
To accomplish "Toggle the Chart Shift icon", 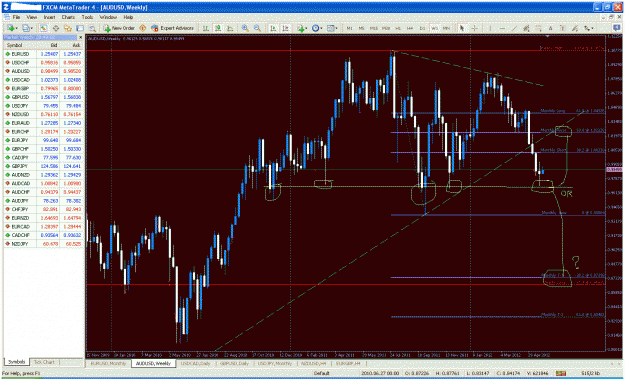I will (x=286, y=28).
